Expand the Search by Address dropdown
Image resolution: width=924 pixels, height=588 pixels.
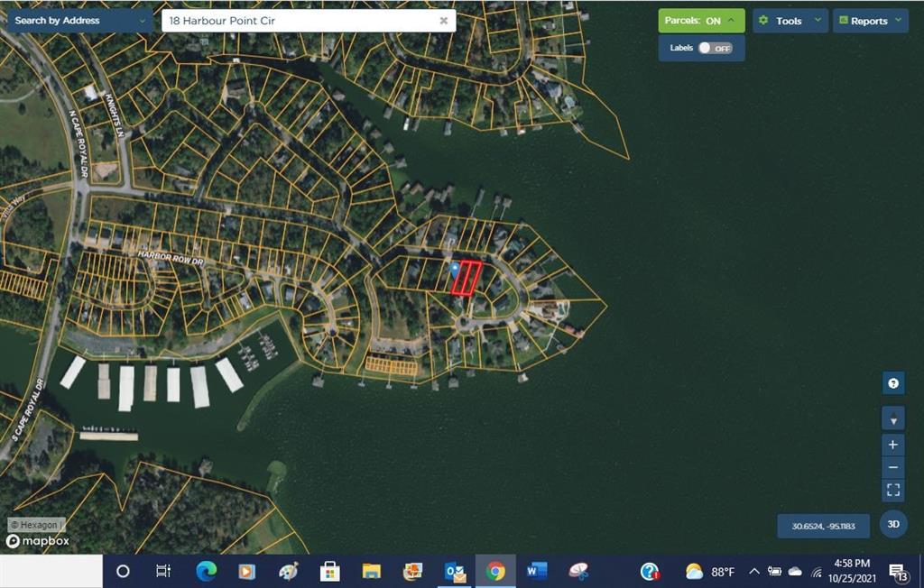pos(79,20)
